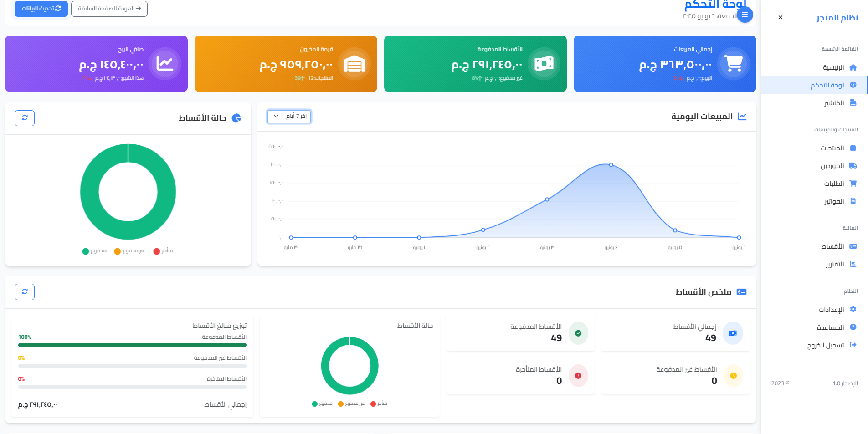The image size is (868, 434).
Task: Click the غير مدفوع legend in installments summary chart
Action: 340,403
